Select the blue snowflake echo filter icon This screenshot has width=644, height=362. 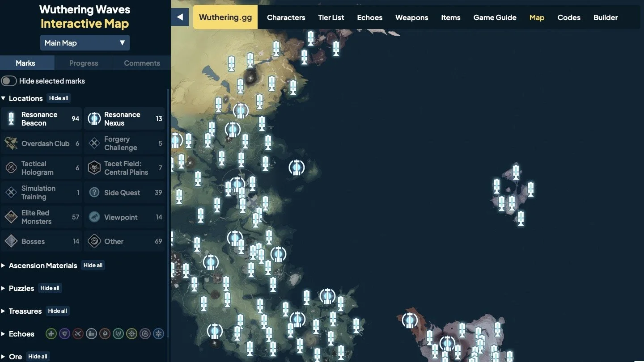click(159, 334)
